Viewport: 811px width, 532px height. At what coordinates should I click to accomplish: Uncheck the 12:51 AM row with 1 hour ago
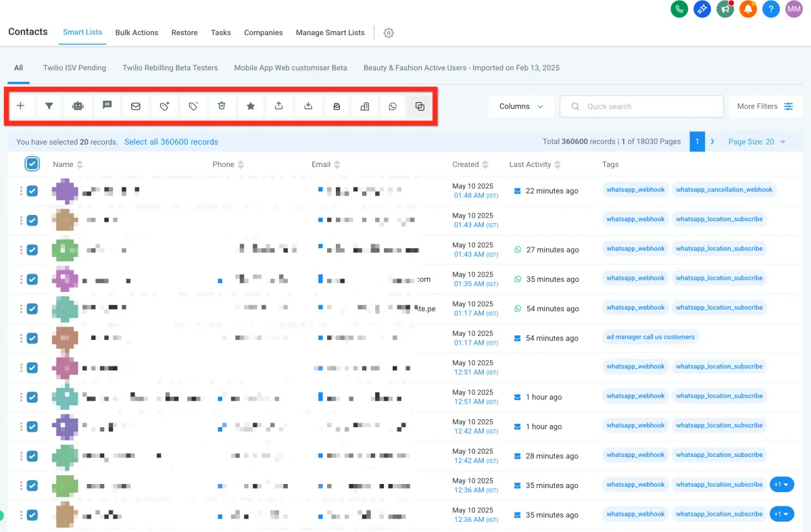point(32,397)
